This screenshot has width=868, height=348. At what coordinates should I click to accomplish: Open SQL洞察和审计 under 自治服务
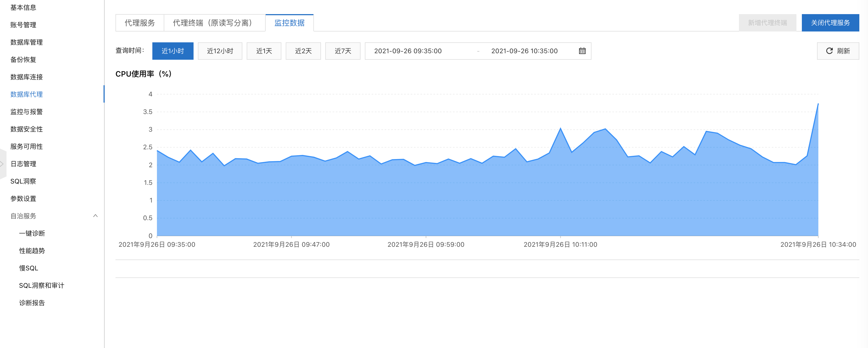(x=41, y=286)
